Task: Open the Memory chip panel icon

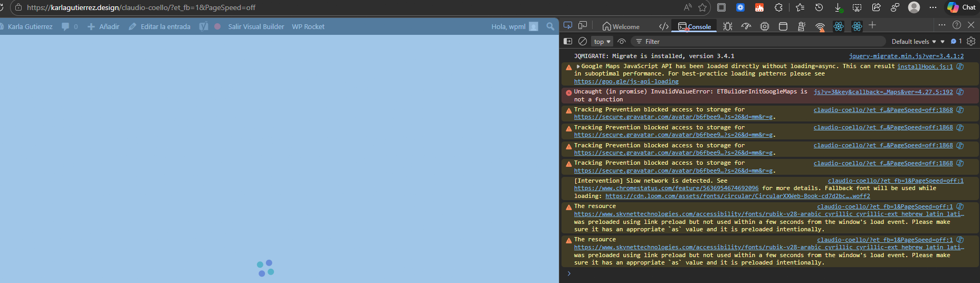Action: pos(765,26)
